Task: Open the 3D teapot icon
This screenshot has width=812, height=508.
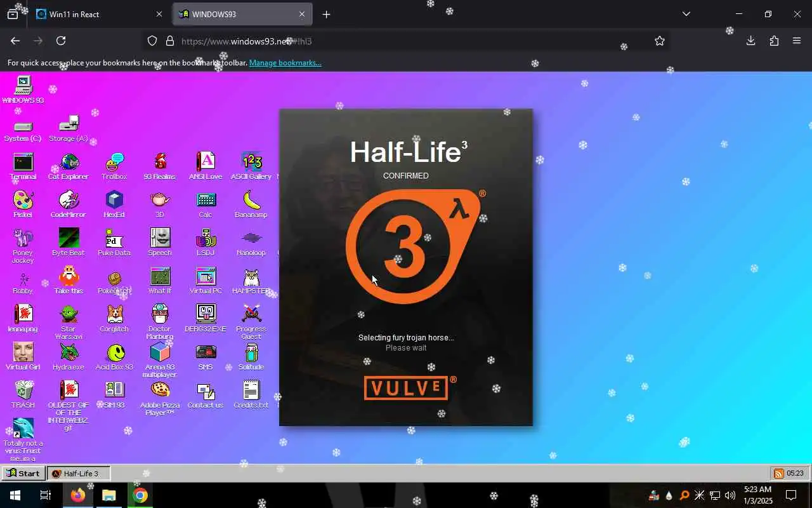Action: click(x=160, y=205)
